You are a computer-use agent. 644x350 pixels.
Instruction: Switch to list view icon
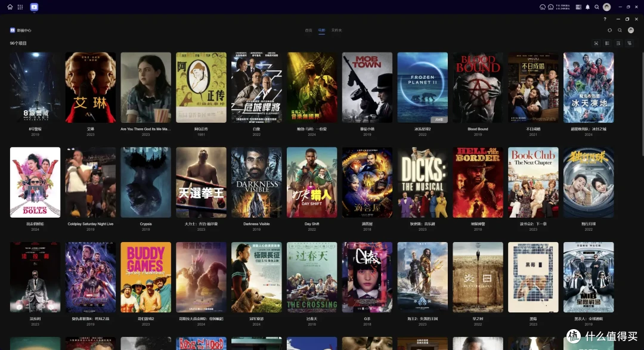coord(607,43)
